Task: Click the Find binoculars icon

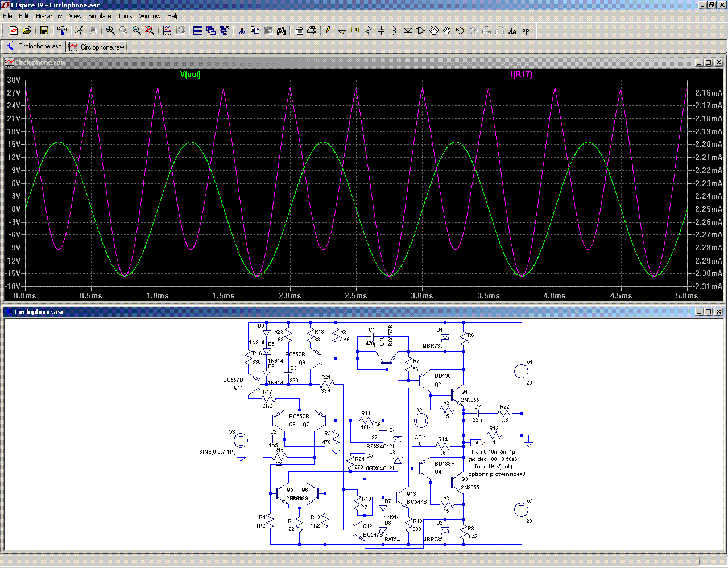Action: pyautogui.click(x=281, y=31)
